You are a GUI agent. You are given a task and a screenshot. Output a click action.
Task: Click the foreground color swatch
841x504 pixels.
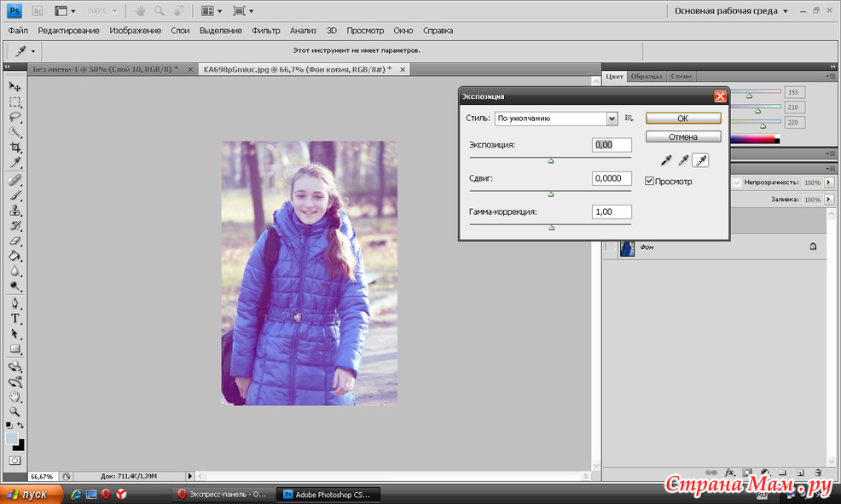[11, 438]
